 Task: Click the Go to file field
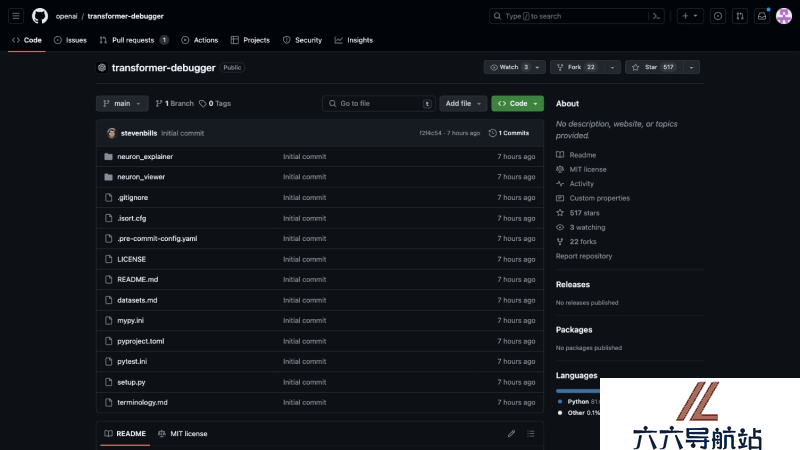[x=379, y=104]
